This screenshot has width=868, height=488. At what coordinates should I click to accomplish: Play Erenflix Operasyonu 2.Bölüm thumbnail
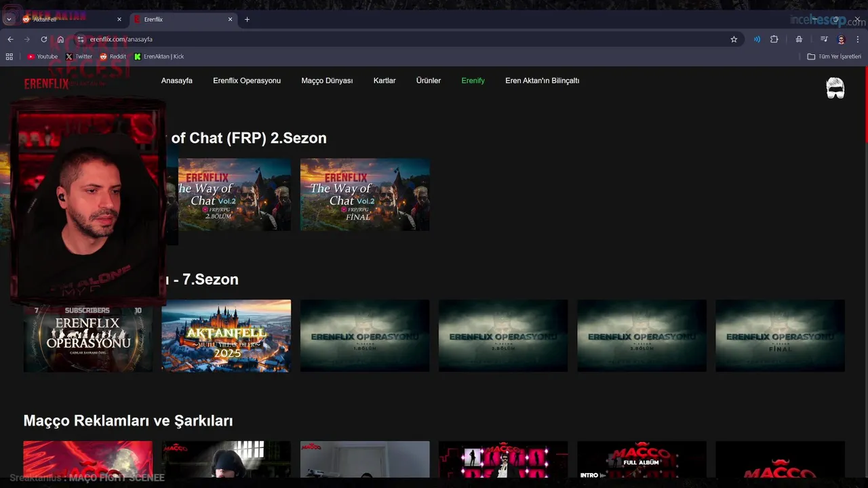[x=503, y=335]
